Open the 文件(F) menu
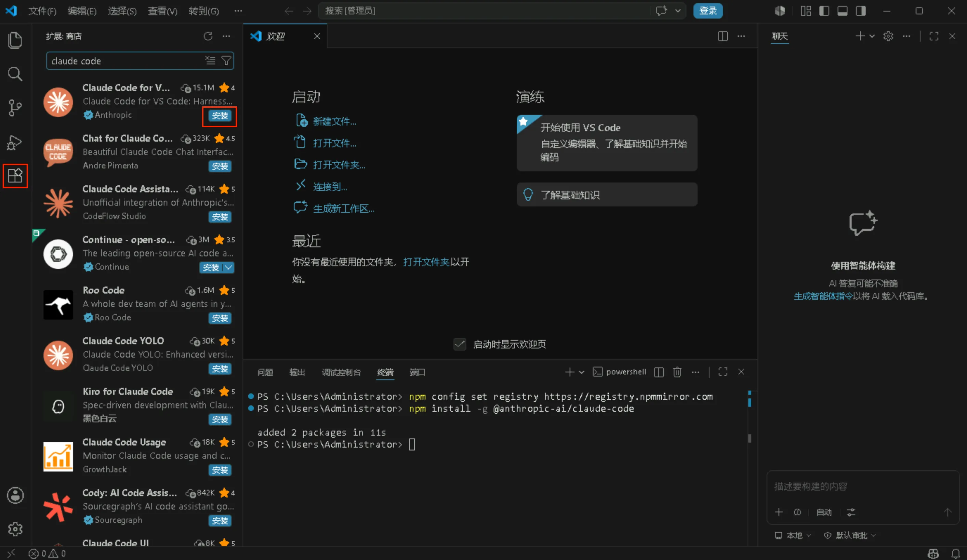 (x=42, y=11)
